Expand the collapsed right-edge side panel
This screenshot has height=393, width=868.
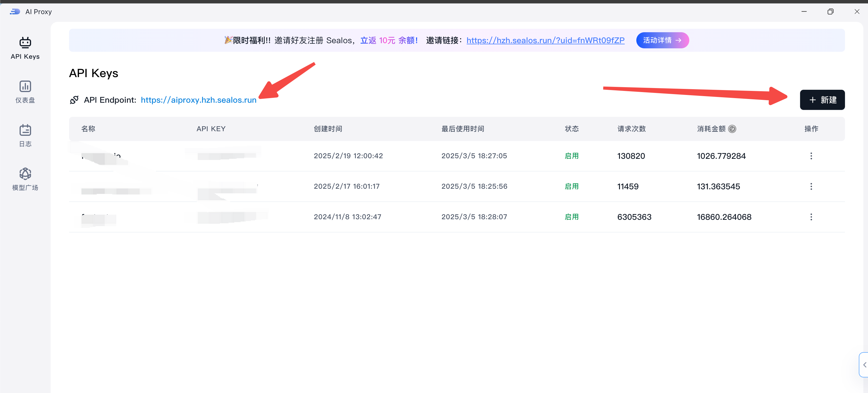click(x=864, y=365)
